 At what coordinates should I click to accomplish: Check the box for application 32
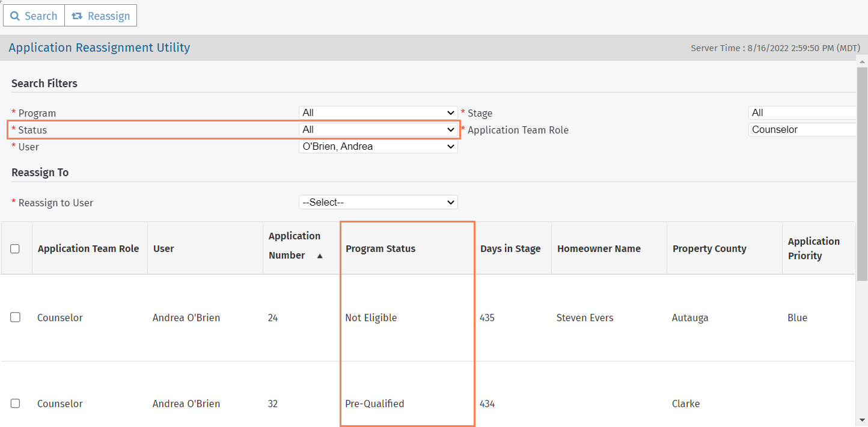coord(15,404)
